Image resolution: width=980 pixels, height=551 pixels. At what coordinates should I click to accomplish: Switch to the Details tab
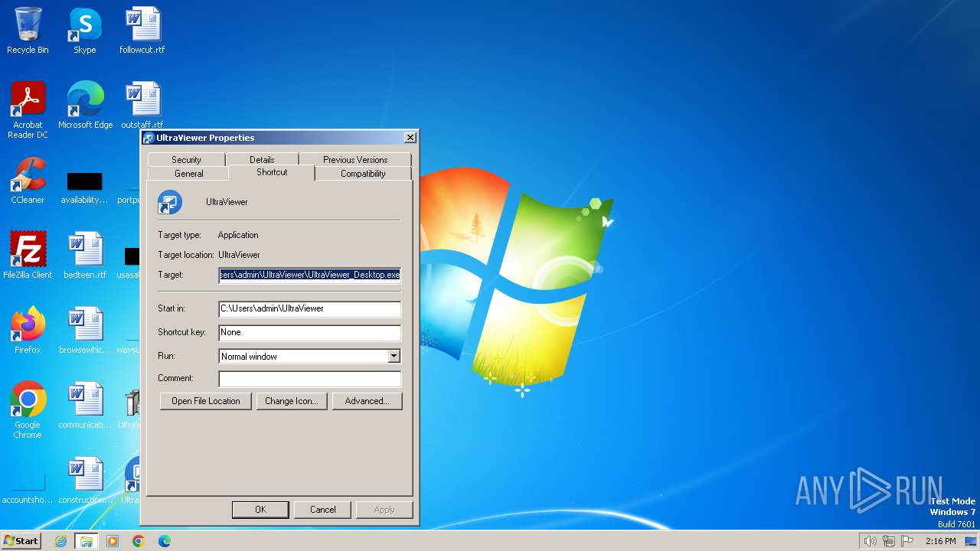(x=262, y=160)
